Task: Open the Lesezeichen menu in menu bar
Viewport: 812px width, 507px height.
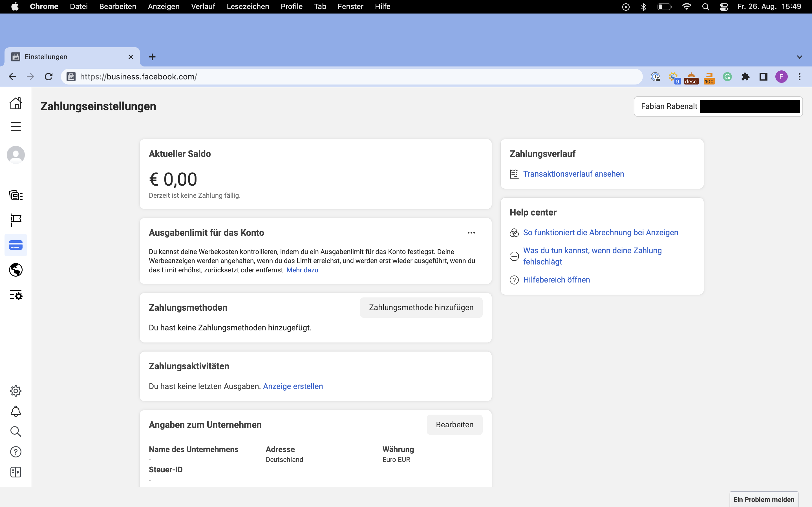Action: 248,6
